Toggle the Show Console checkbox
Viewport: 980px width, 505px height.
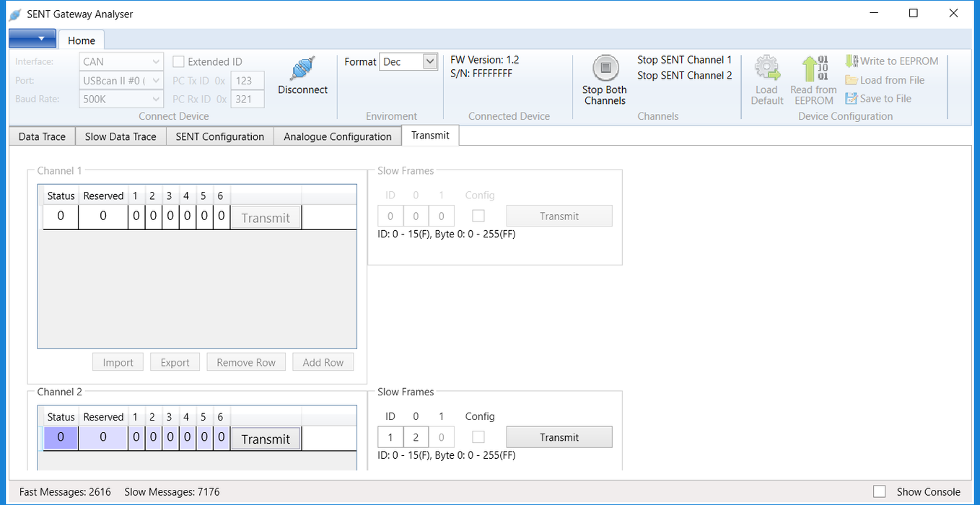point(880,491)
